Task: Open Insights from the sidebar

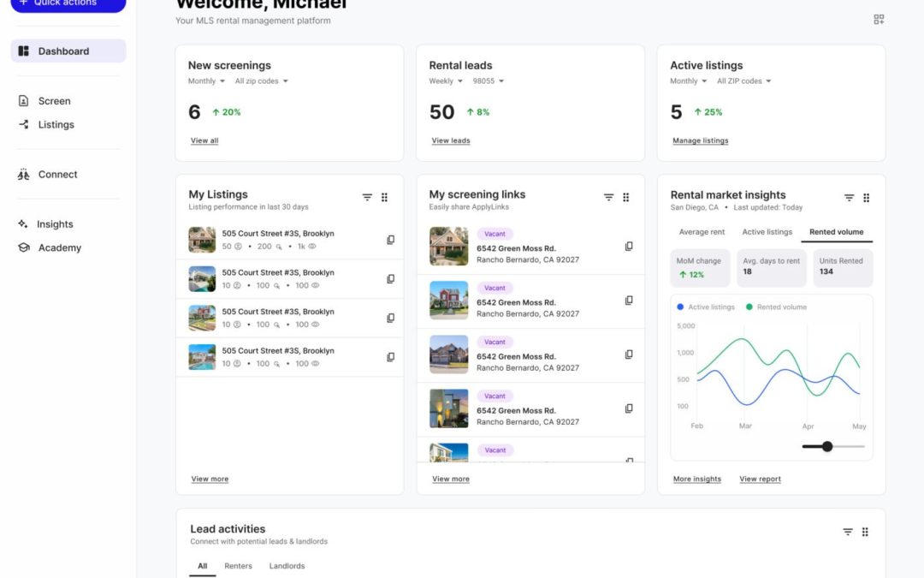Action: (55, 224)
